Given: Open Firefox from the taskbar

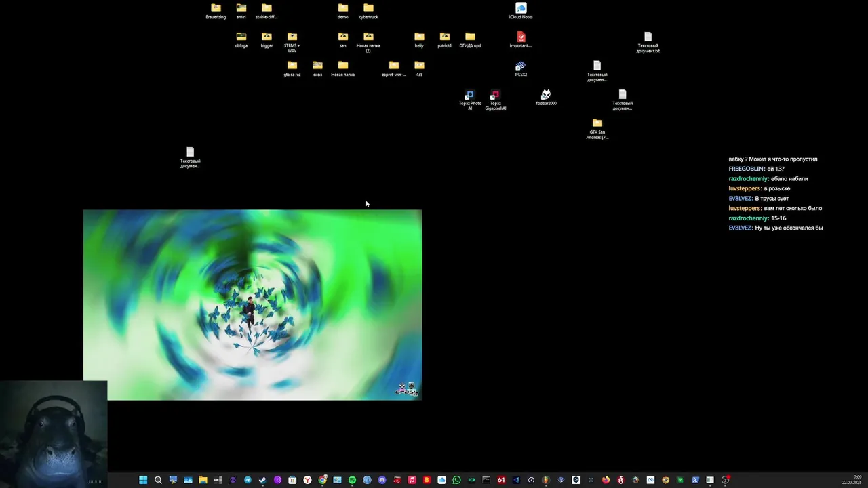Looking at the screenshot, I should point(605,480).
